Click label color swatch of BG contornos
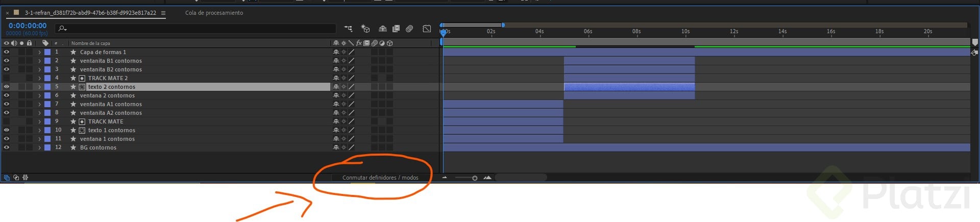This screenshot has height=222, width=980. click(47, 147)
